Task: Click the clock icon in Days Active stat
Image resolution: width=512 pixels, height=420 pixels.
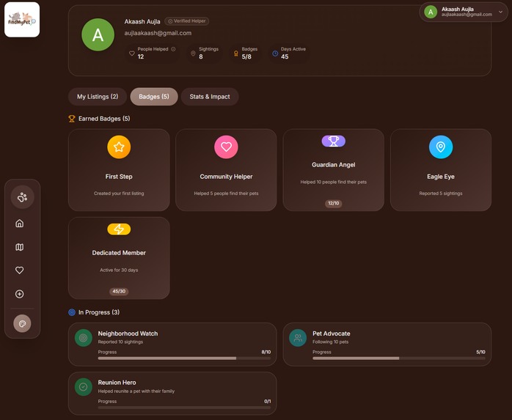Action: (275, 54)
